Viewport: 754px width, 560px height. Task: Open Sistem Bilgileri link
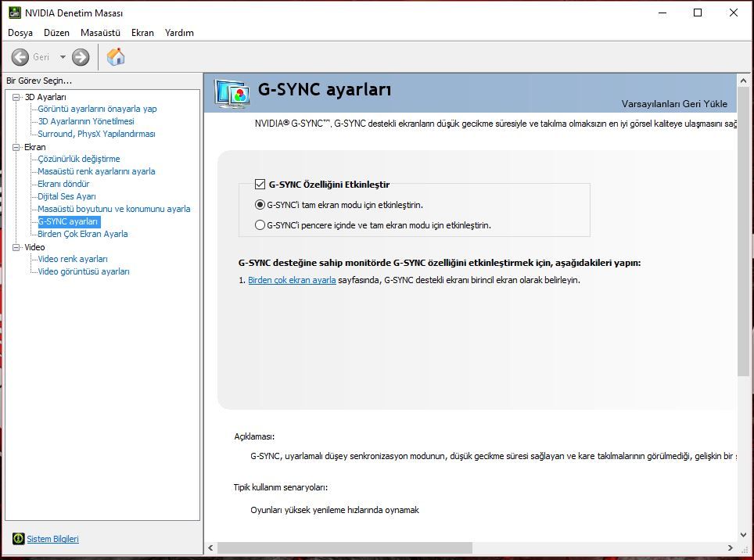52,539
